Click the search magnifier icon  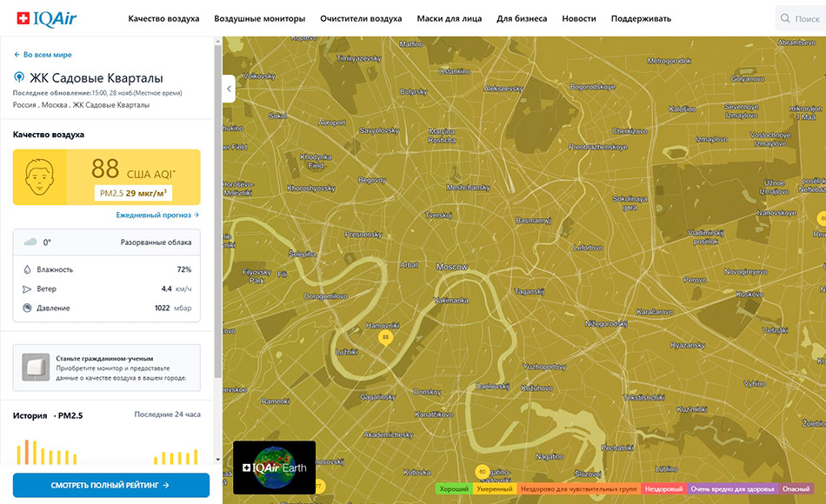coord(785,18)
